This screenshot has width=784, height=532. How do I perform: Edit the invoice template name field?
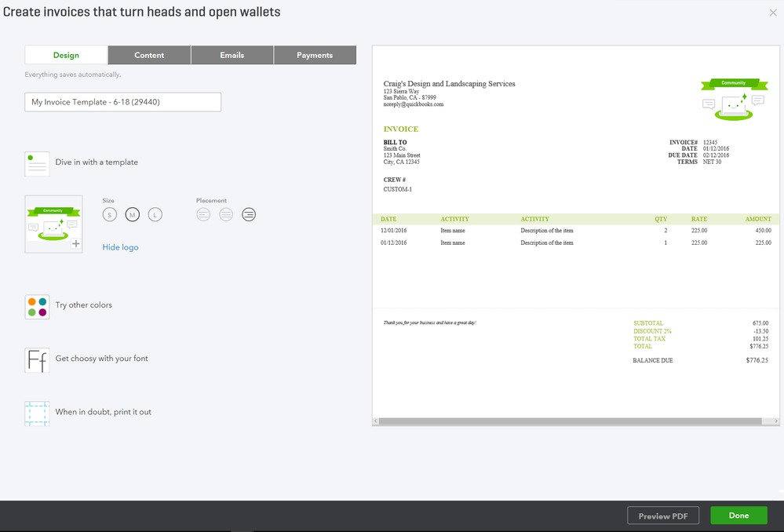(122, 102)
